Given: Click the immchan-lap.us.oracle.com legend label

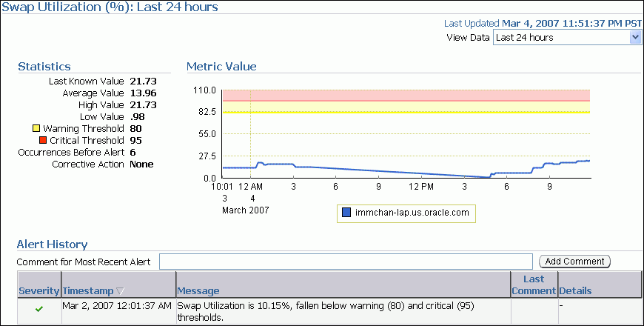Looking at the screenshot, I should point(412,213).
